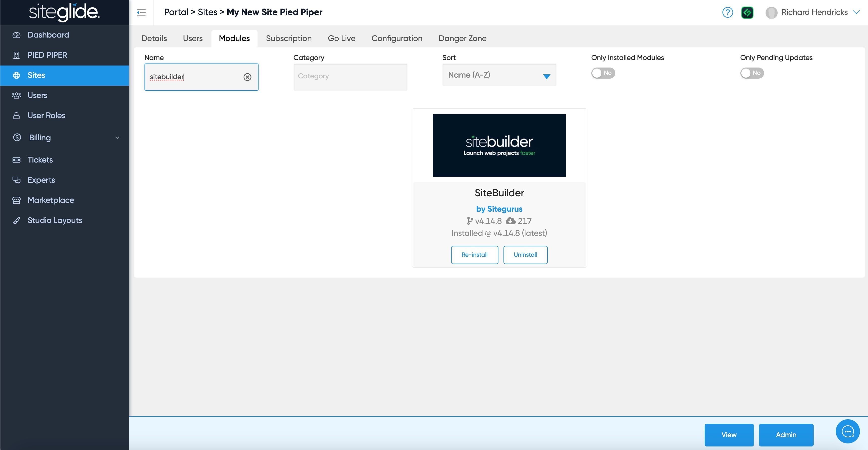868x450 pixels.
Task: Click the Dashboard gauge icon
Action: 17,35
